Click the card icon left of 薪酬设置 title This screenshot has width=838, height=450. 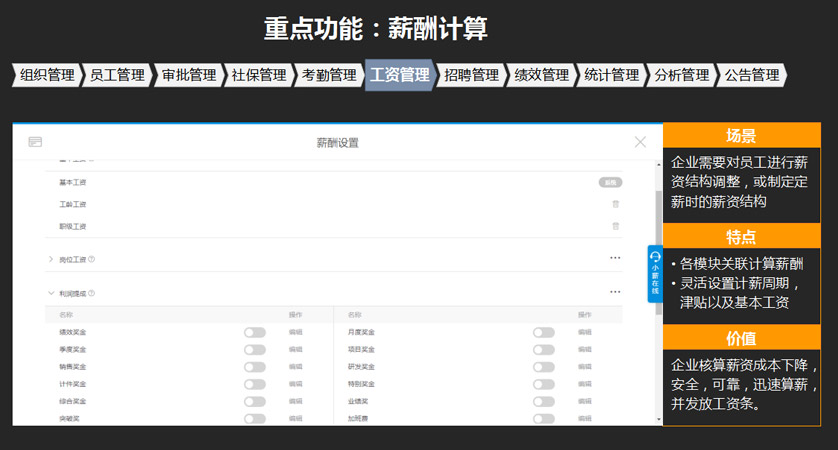(x=35, y=142)
